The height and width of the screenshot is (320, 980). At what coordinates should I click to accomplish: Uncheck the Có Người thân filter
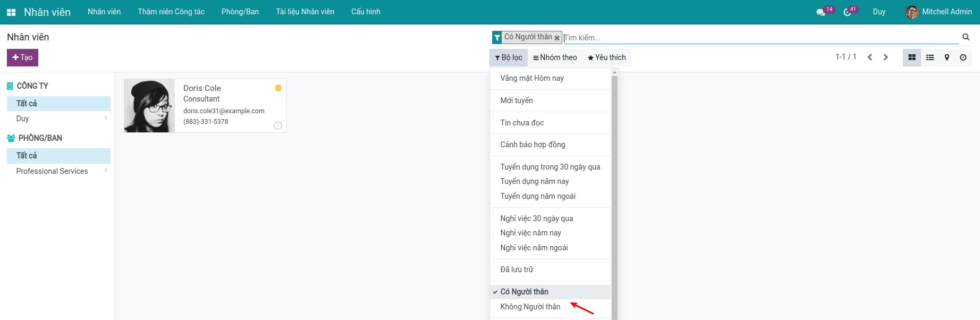524,292
